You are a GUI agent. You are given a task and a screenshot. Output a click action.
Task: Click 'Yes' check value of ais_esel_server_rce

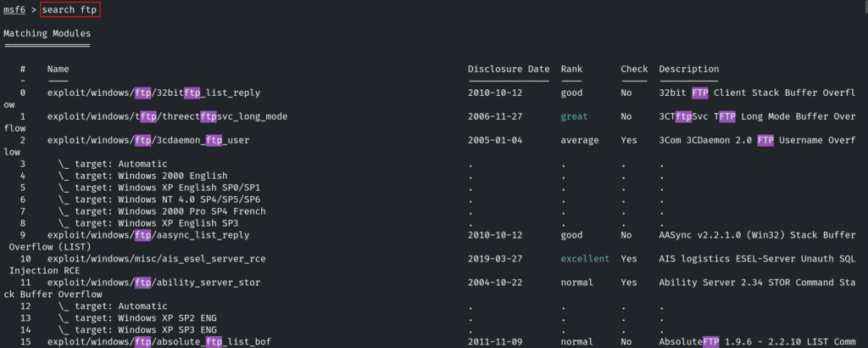tap(628, 259)
